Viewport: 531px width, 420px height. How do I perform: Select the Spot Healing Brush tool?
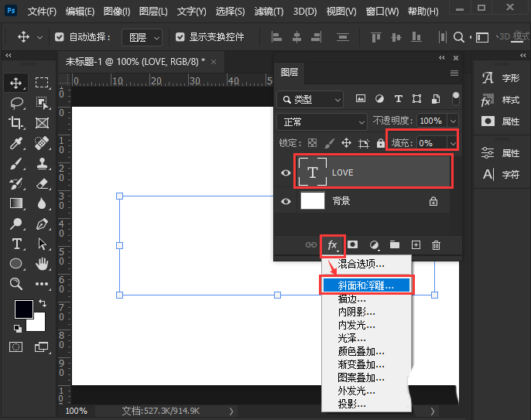pos(42,143)
